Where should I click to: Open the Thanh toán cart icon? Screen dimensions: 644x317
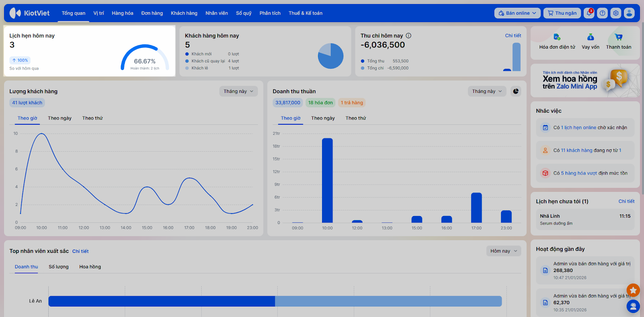coord(619,37)
